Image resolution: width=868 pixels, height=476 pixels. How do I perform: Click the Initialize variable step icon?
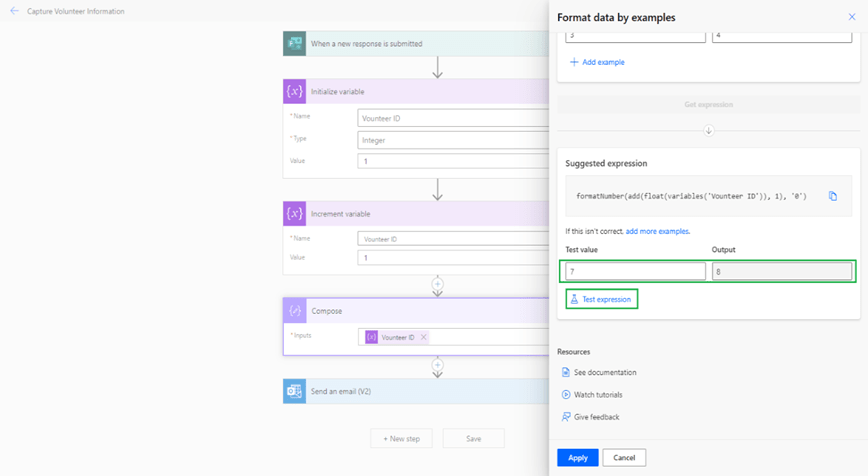point(294,91)
